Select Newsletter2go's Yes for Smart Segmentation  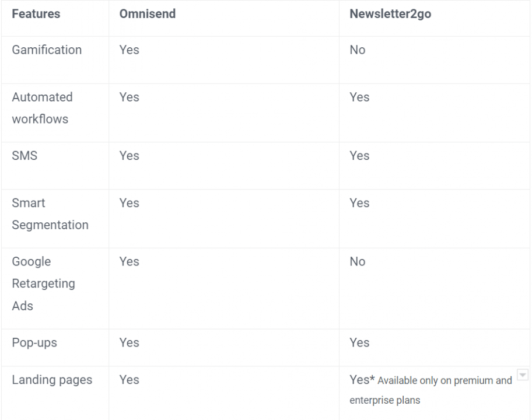pyautogui.click(x=359, y=203)
